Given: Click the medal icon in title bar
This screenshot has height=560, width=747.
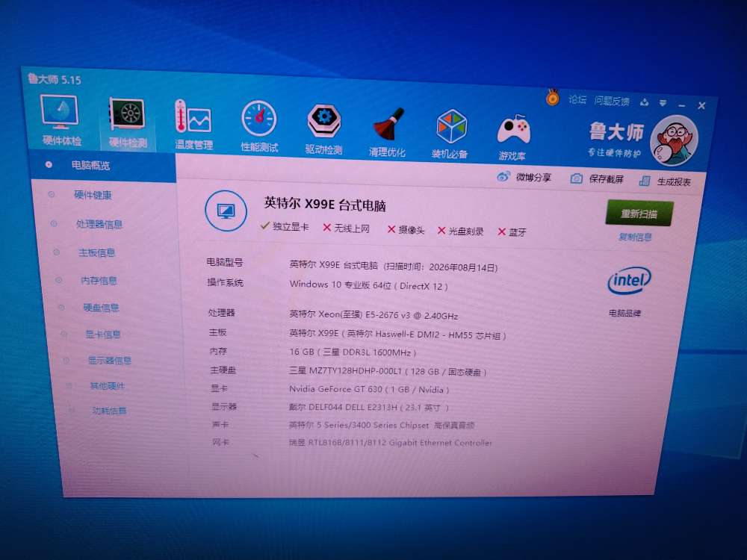Looking at the screenshot, I should coord(553,97).
